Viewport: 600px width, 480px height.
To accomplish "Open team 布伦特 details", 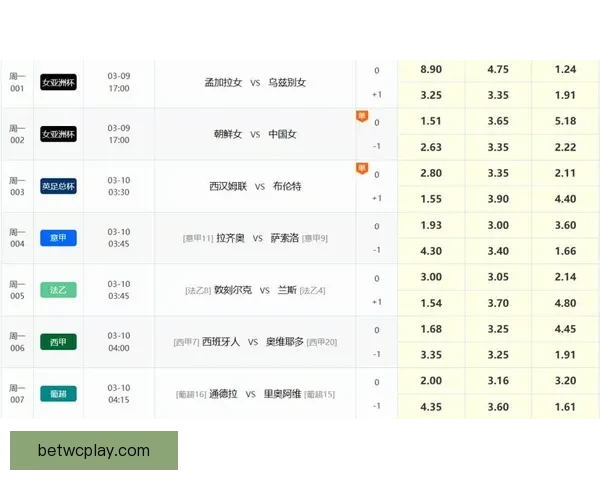I will tap(287, 186).
